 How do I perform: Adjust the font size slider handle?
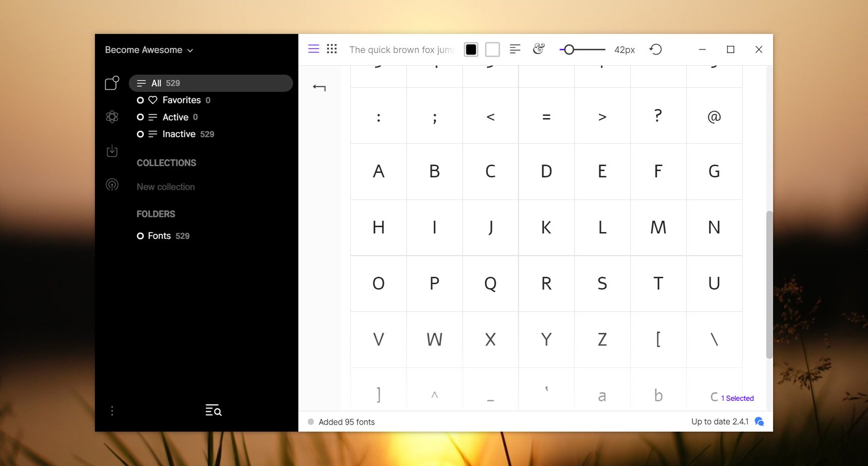coord(569,49)
